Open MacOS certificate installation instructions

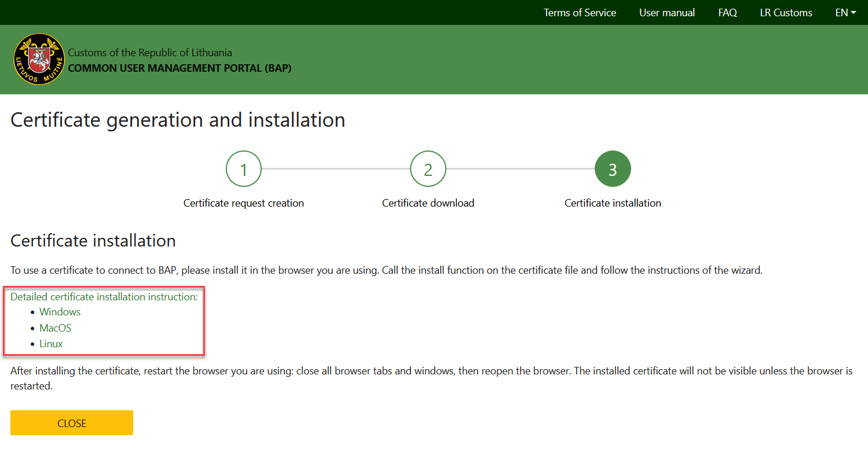[56, 328]
